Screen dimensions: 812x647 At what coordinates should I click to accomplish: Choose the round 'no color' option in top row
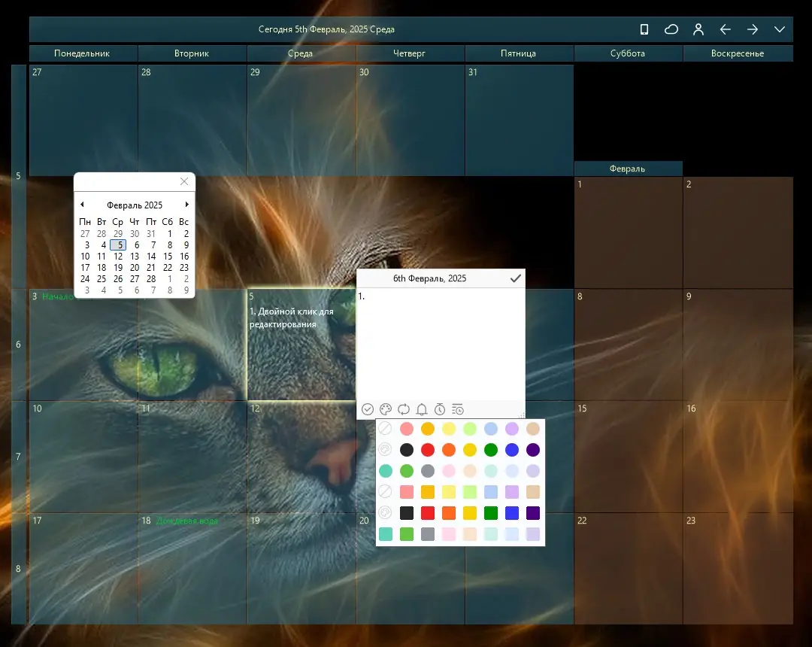[x=385, y=428]
